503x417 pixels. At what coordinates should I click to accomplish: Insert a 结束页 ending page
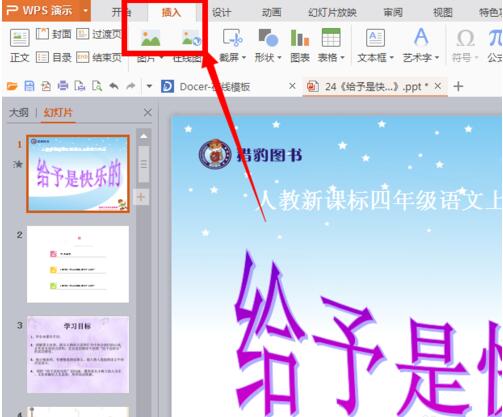pyautogui.click(x=99, y=57)
